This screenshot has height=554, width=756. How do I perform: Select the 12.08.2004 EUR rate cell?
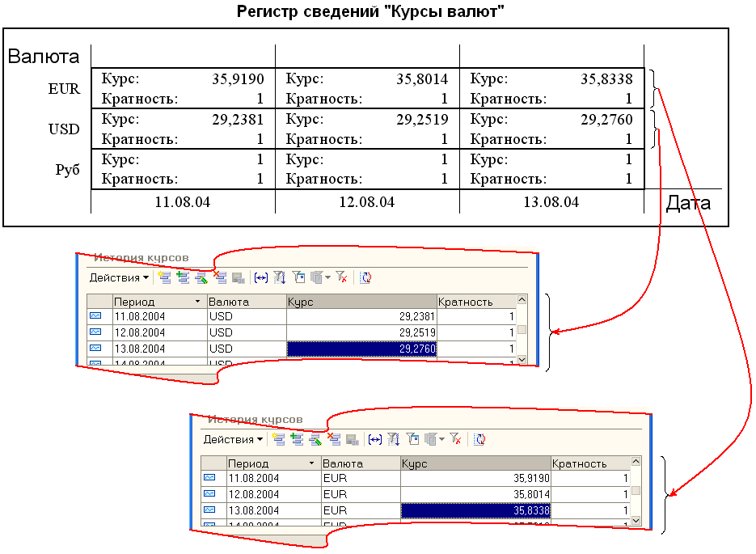(477, 494)
